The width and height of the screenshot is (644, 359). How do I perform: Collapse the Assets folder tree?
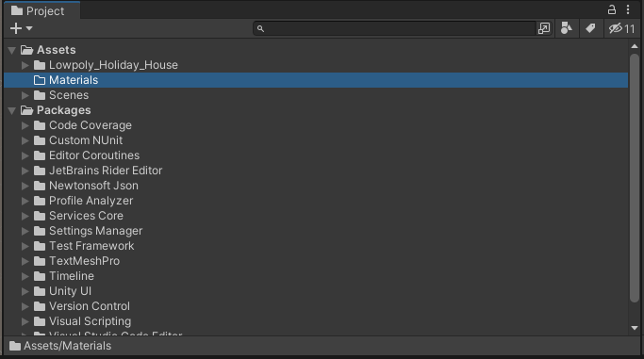[12, 51]
